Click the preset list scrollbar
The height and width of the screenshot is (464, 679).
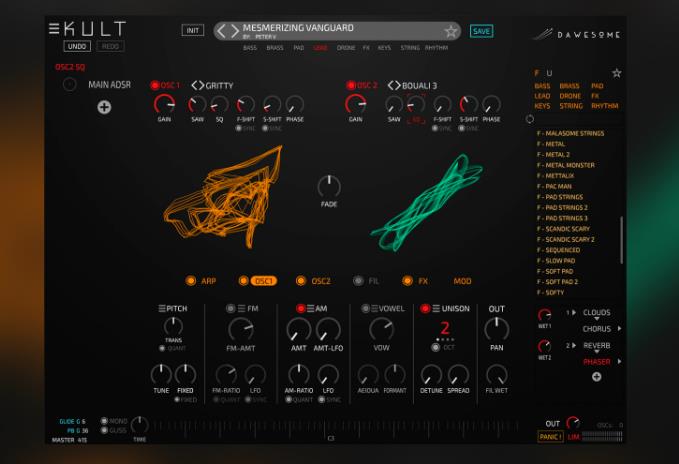click(x=621, y=240)
